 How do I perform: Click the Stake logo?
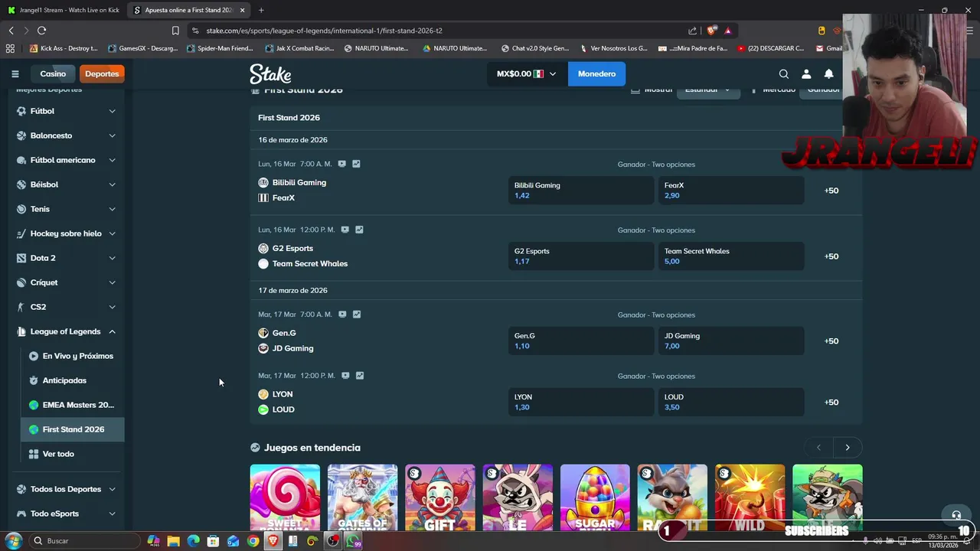270,74
